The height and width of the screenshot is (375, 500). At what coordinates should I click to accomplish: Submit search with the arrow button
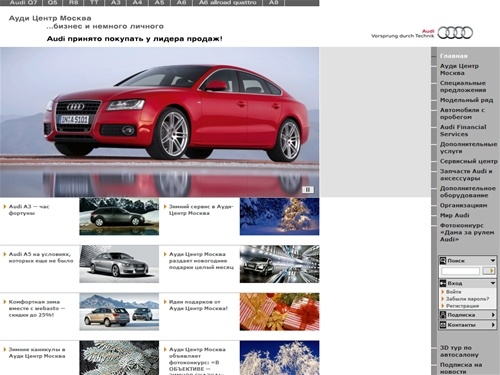pos(489,271)
